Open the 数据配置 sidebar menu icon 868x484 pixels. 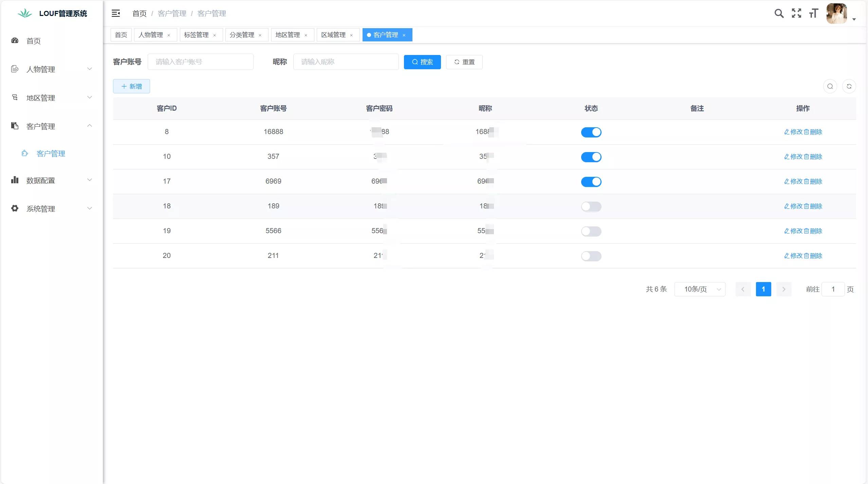click(x=15, y=180)
